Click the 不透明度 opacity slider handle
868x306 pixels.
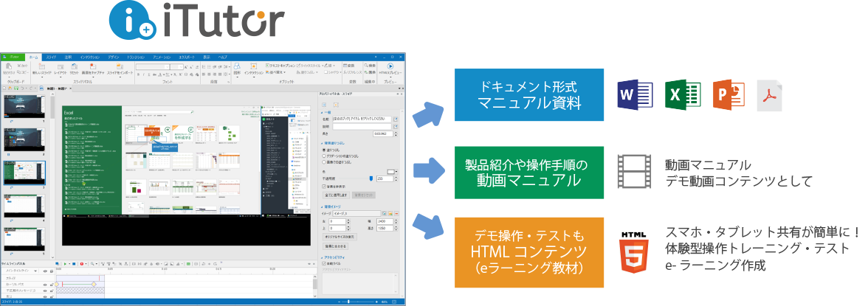(371, 178)
